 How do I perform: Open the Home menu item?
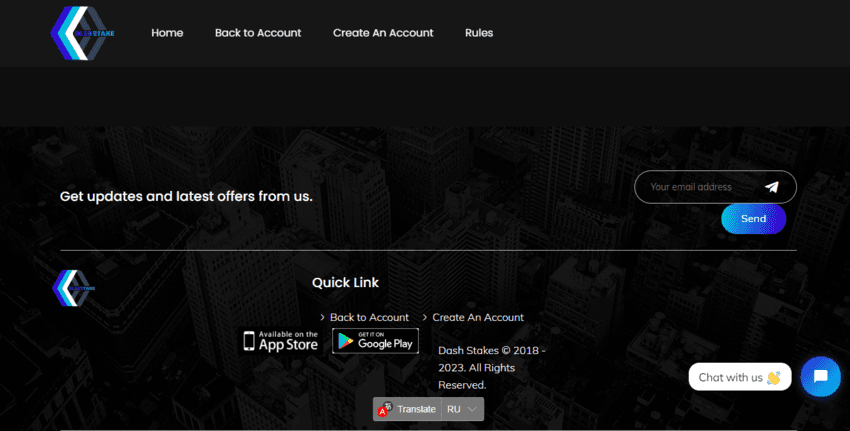click(167, 33)
